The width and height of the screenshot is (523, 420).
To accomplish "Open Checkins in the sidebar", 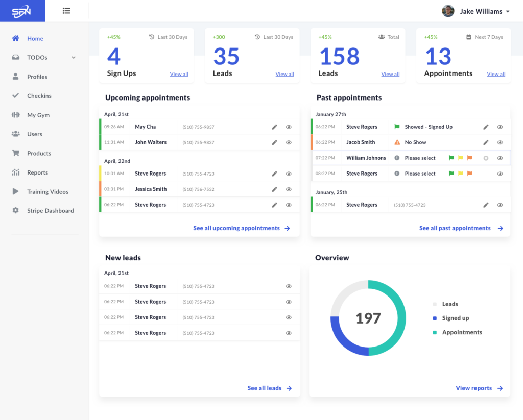I will [39, 96].
